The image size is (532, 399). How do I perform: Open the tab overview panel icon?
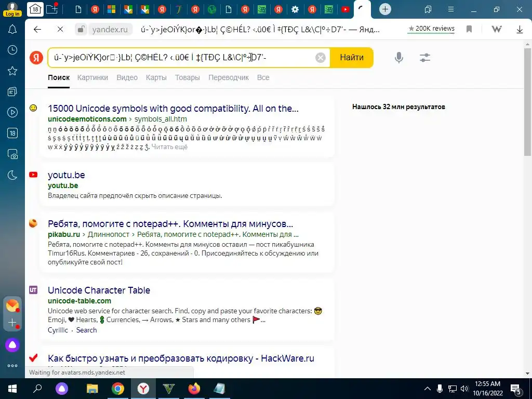(428, 9)
